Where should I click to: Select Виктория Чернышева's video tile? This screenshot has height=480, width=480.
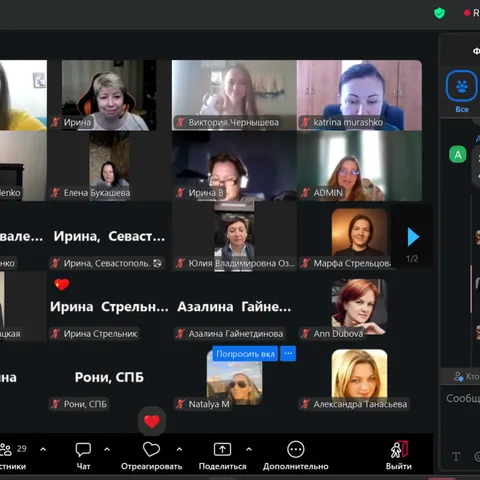[234, 95]
